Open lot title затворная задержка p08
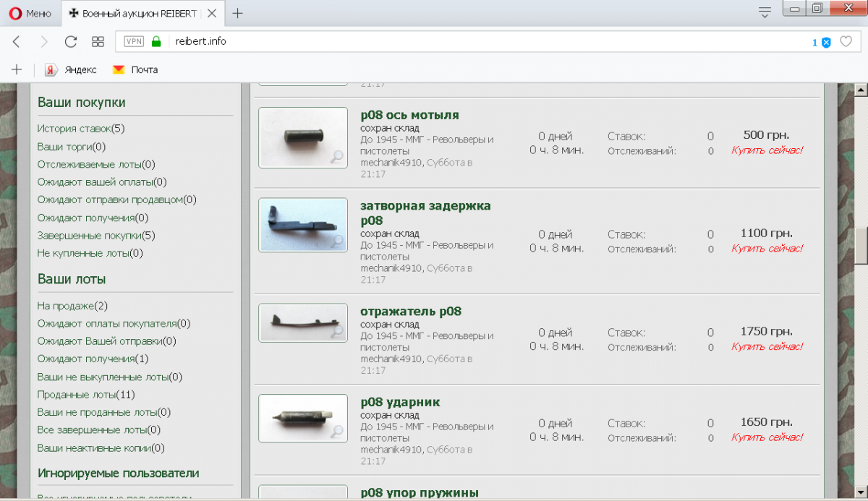Image resolution: width=868 pixels, height=501 pixels. click(x=425, y=213)
